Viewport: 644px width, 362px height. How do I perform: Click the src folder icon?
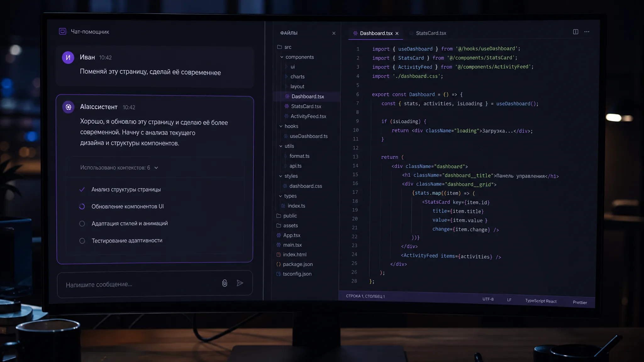point(279,47)
